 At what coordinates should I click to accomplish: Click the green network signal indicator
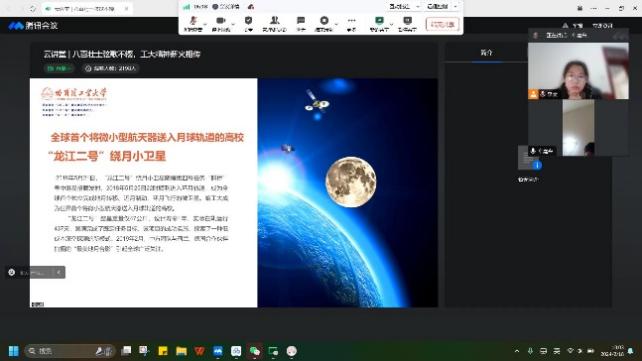click(x=187, y=7)
